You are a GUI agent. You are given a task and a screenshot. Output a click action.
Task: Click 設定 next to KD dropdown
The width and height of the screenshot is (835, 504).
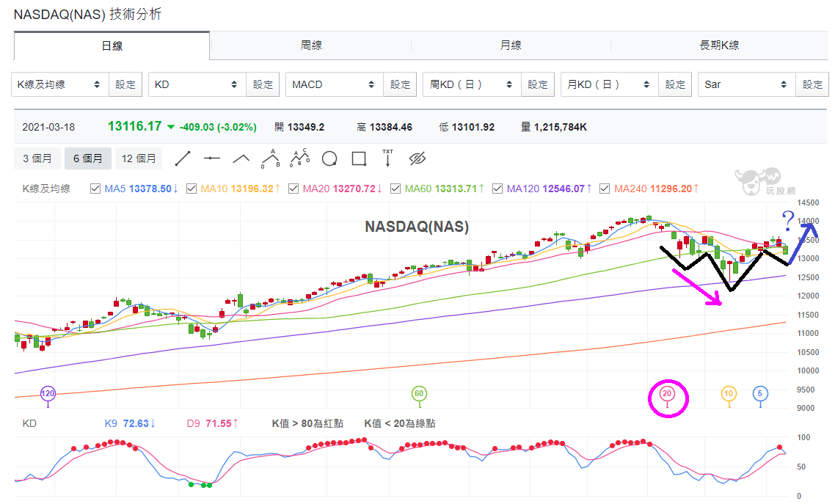coord(263,84)
